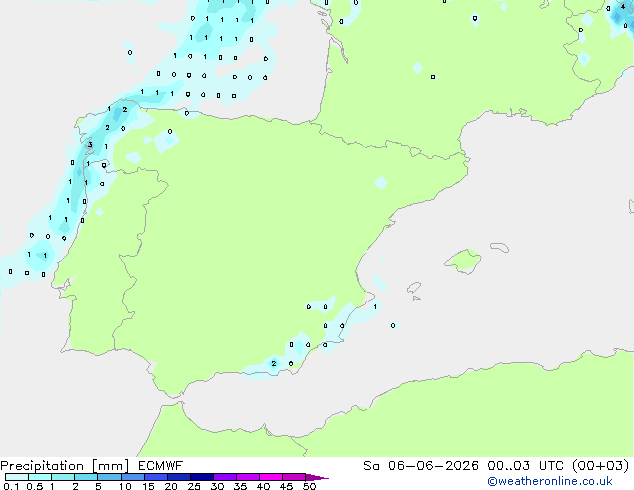The height and width of the screenshot is (490, 634).
Task: Click the value 2 near southern Spain coast
Action: click(274, 363)
